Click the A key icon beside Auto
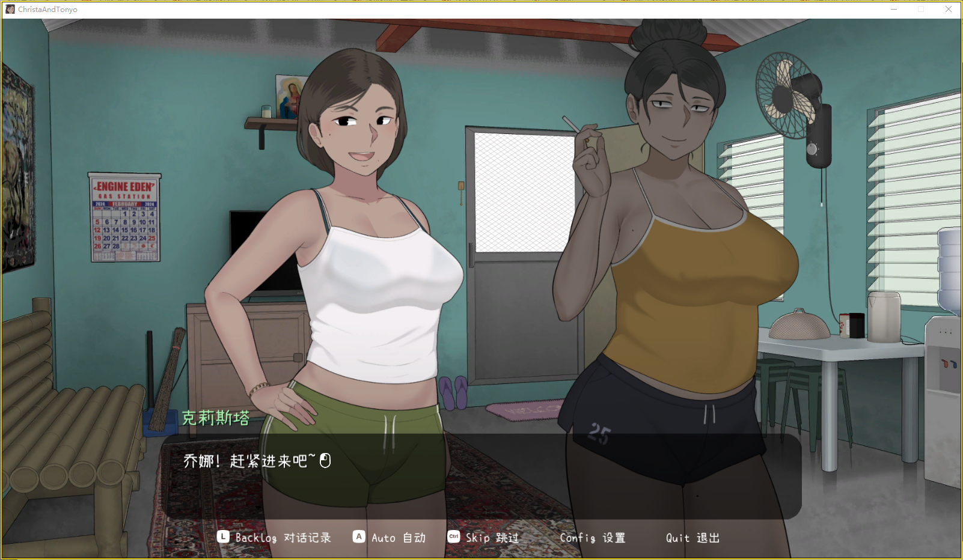Screen dimensions: 963x560 359,537
